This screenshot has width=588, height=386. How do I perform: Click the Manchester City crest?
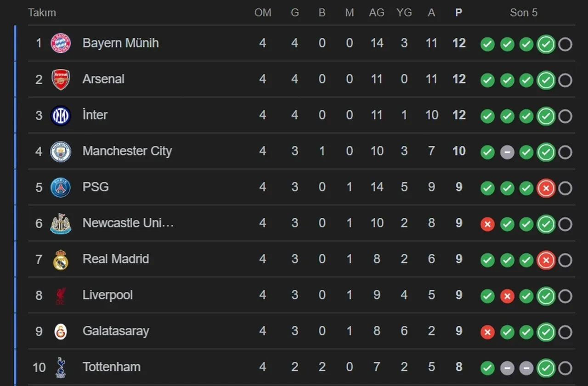coord(61,152)
